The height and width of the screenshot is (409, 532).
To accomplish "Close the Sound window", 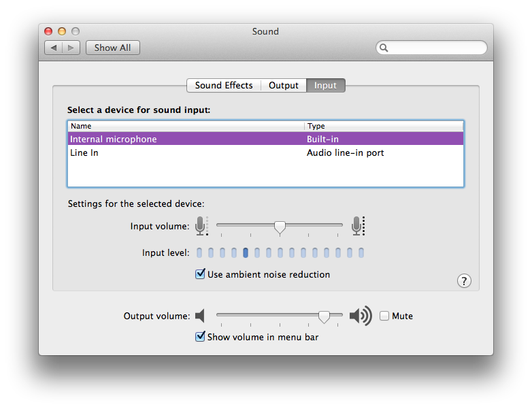I will (x=48, y=31).
